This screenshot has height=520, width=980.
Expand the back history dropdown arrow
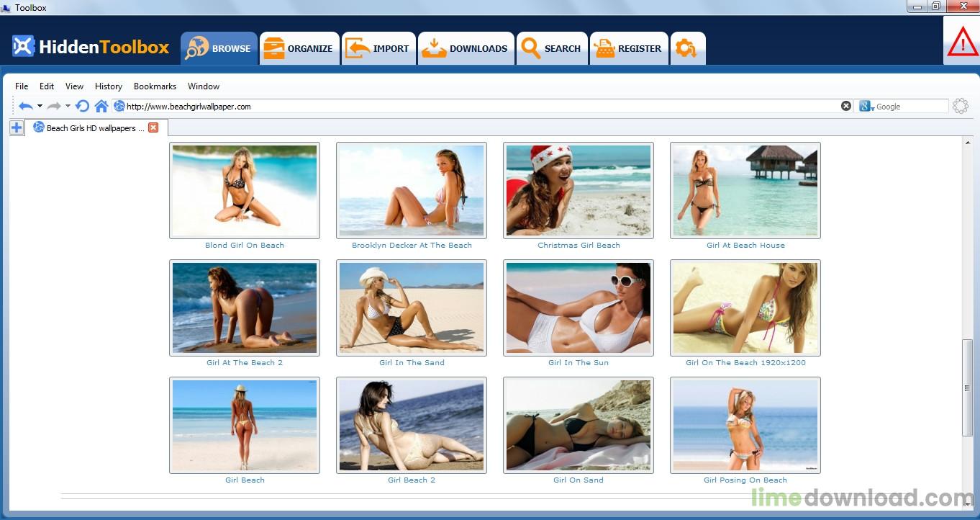tap(40, 106)
